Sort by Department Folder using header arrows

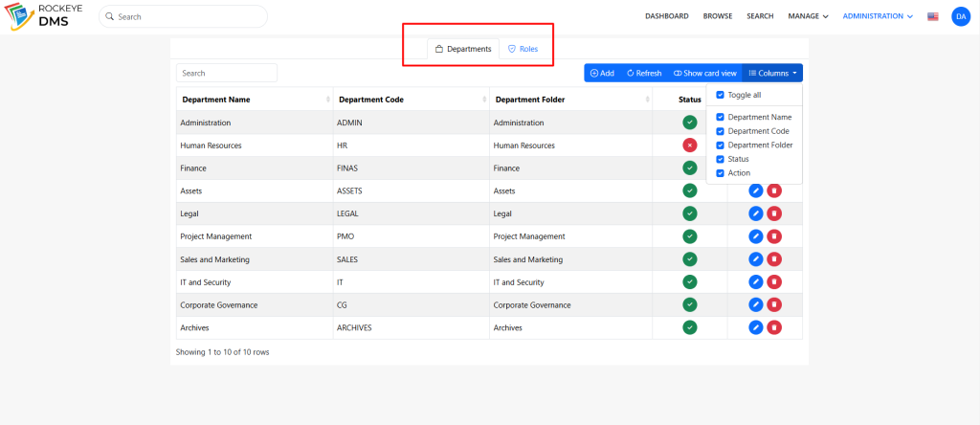click(x=648, y=100)
